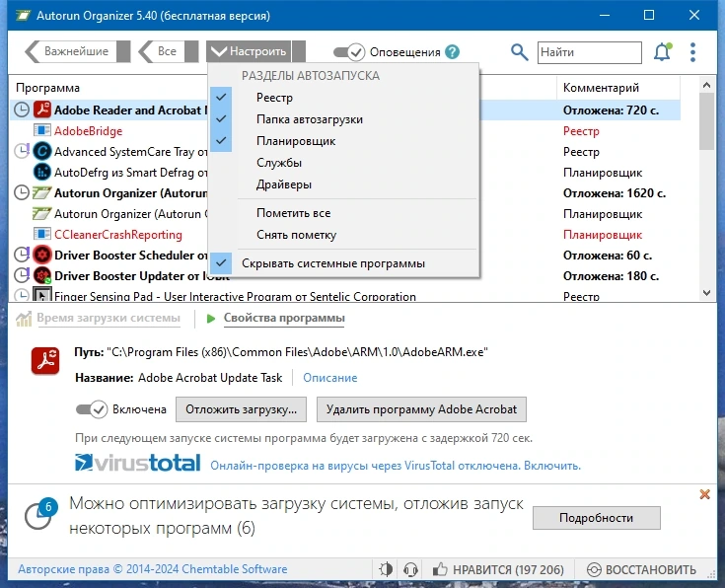The width and height of the screenshot is (725, 588).
Task: Click the Finger Sensing Pad row icon
Action: (x=42, y=295)
